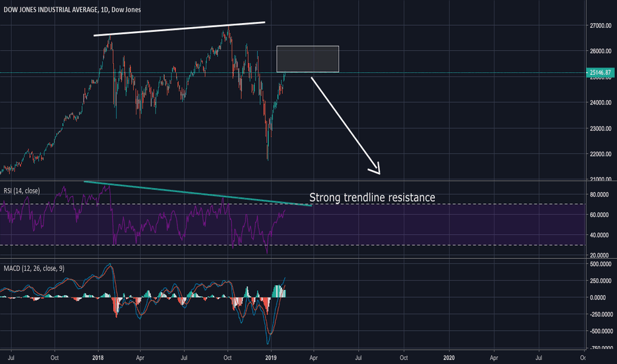Click the 24000.00 price axis label

click(x=600, y=103)
